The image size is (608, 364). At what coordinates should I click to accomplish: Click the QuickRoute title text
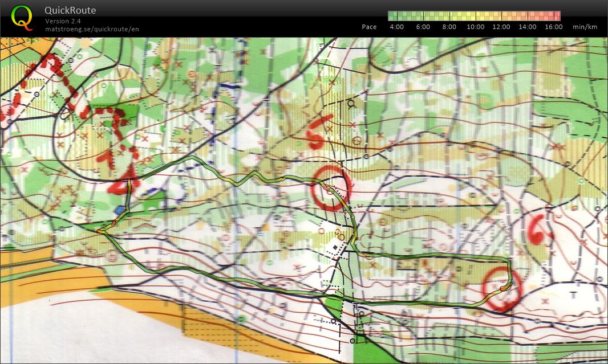coord(70,10)
